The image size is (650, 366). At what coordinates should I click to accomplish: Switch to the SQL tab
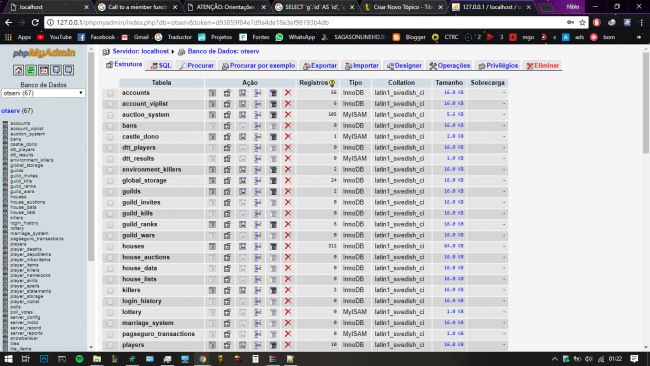click(x=161, y=65)
